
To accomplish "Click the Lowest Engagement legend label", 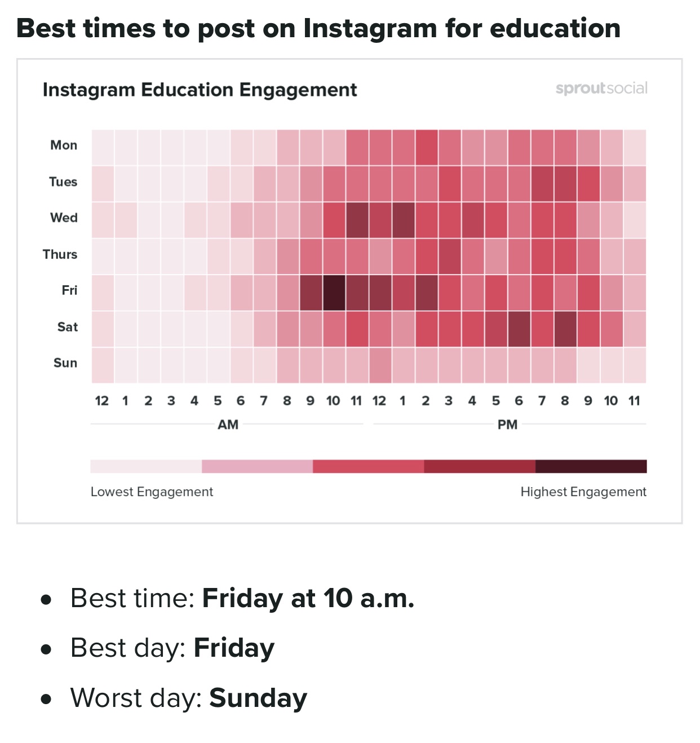I will [x=152, y=492].
